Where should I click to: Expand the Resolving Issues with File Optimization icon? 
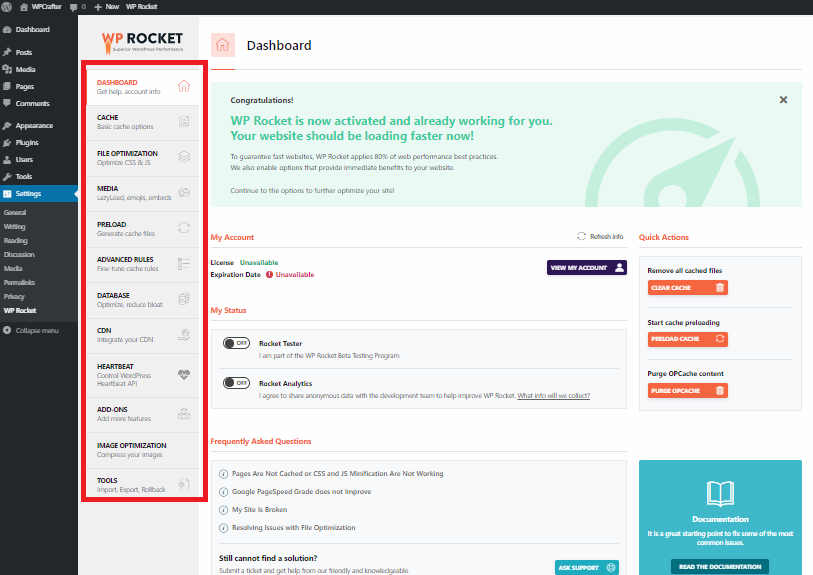(223, 528)
